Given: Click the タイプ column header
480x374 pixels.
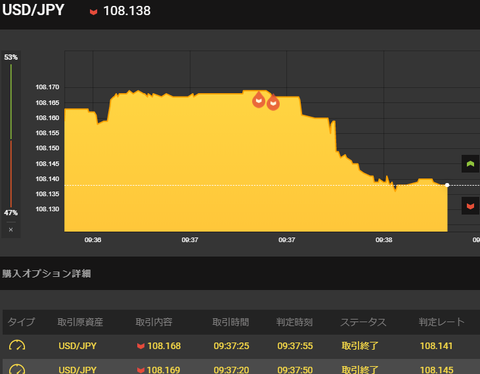Looking at the screenshot, I should (21, 322).
